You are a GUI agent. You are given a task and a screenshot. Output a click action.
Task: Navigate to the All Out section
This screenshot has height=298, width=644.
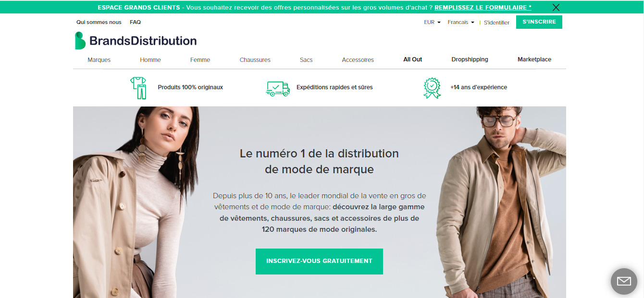point(413,60)
